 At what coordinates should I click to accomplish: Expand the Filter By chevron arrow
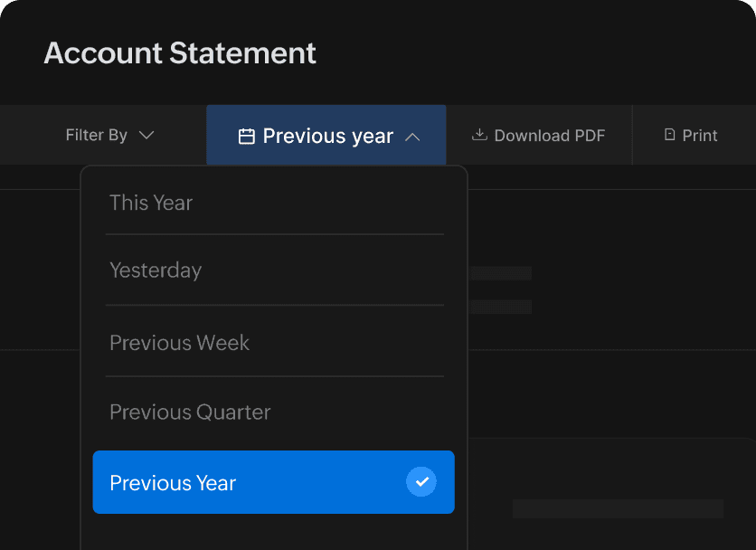point(146,135)
